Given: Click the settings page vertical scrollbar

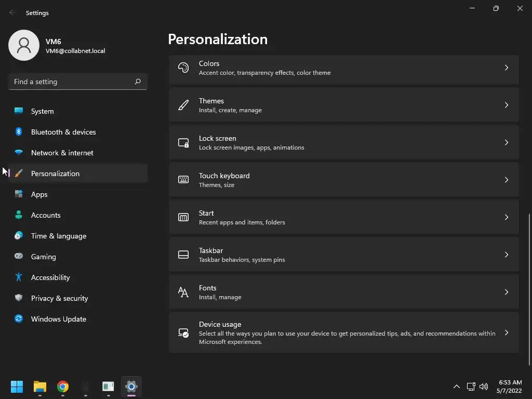Looking at the screenshot, I should (529, 288).
